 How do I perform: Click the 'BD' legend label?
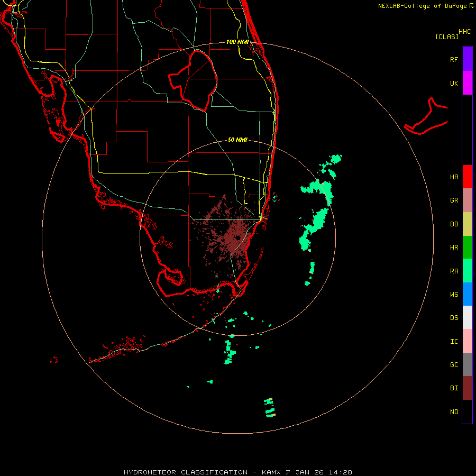click(x=454, y=224)
